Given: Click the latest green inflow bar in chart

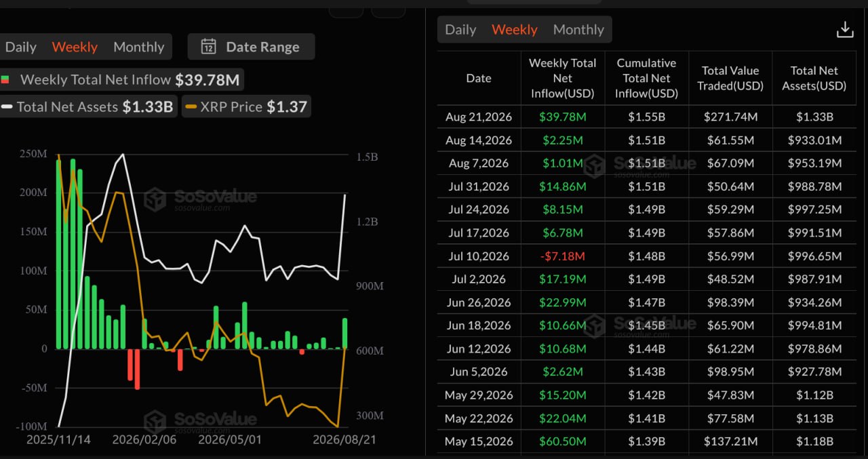Looking at the screenshot, I should [x=344, y=333].
